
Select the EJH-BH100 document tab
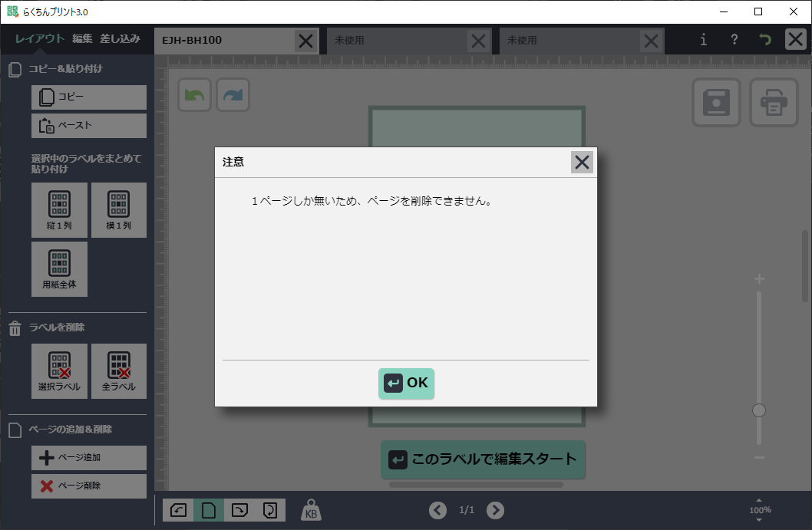pos(223,41)
